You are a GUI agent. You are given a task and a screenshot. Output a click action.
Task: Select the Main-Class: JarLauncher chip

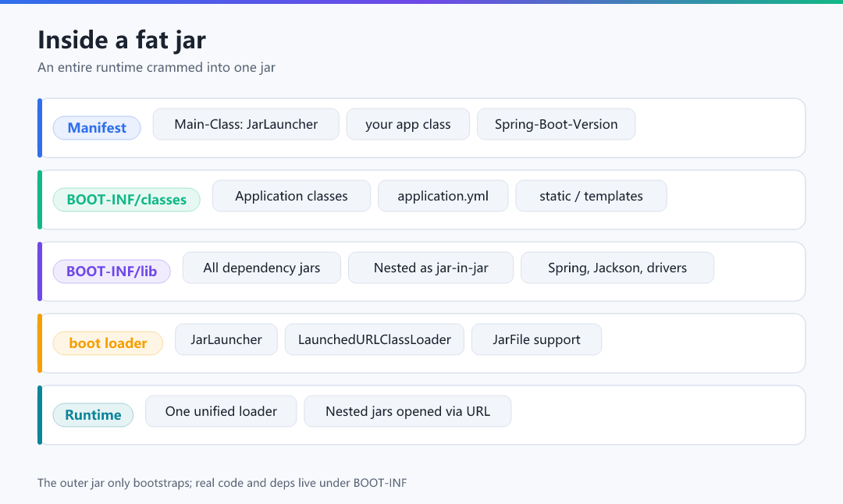click(x=246, y=124)
